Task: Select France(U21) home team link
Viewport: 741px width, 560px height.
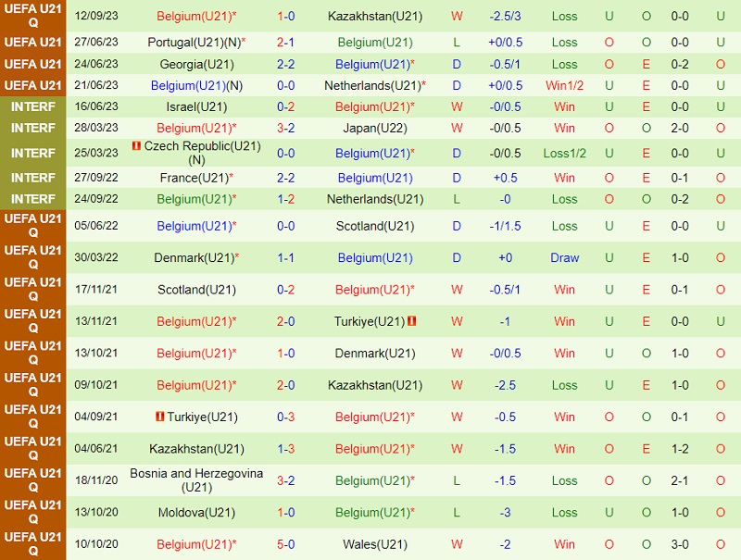Action: tap(194, 178)
